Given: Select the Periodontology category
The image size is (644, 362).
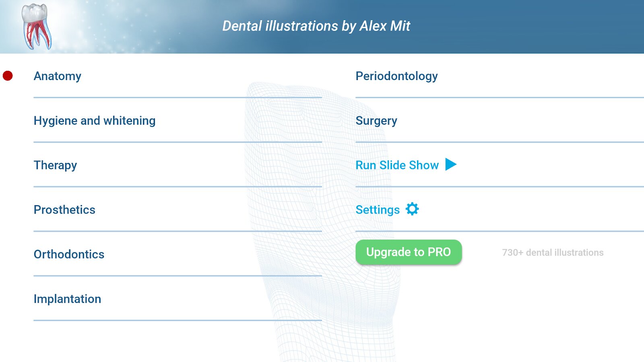Looking at the screenshot, I should point(396,76).
